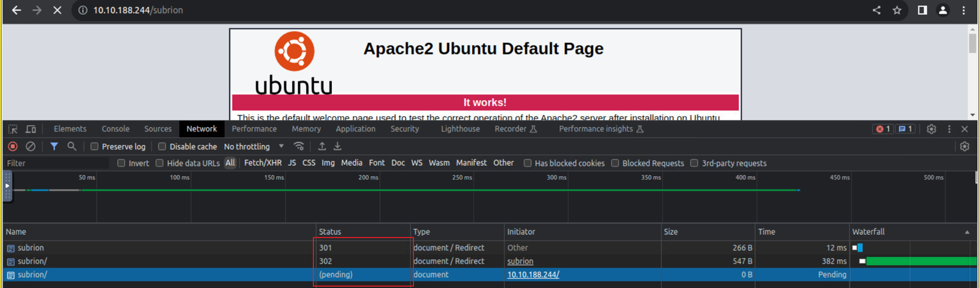Show the issues count badge

pyautogui.click(x=905, y=129)
